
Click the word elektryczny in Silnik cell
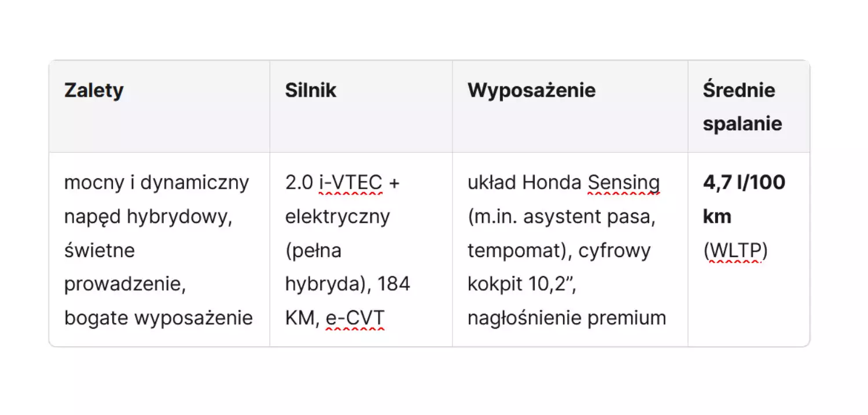[x=338, y=216]
